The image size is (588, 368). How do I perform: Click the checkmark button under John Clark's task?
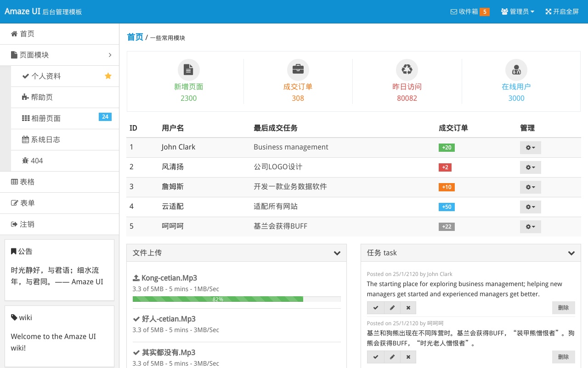375,308
